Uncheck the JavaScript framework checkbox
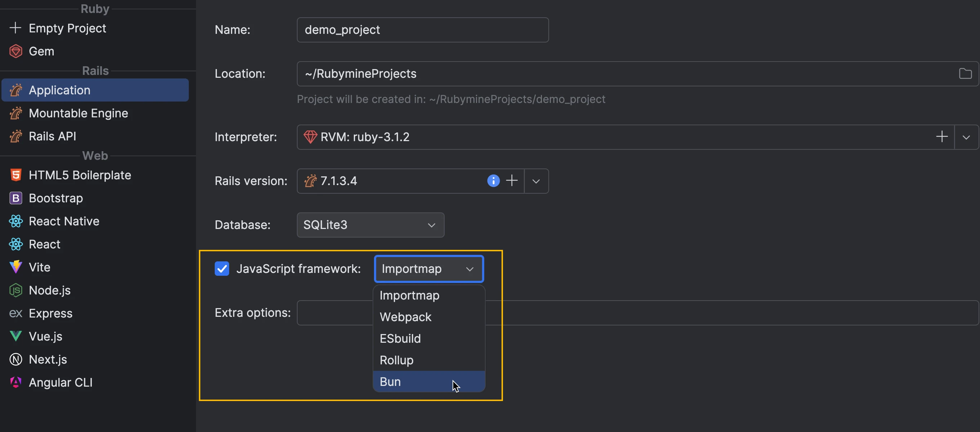This screenshot has width=980, height=432. 222,269
